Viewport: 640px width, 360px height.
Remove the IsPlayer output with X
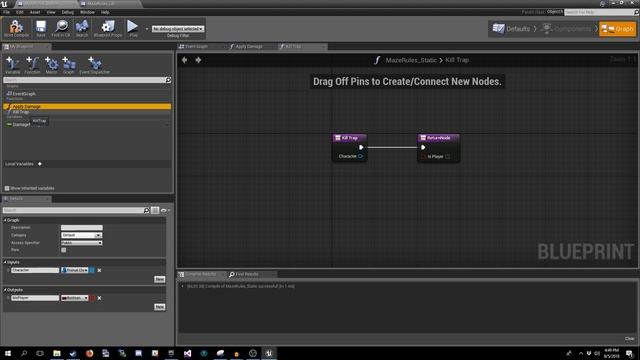[99, 298]
